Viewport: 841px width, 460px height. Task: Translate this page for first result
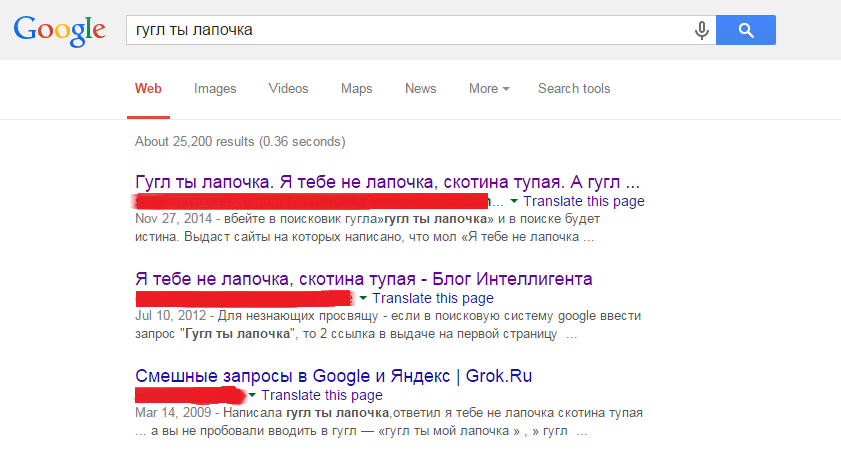pos(584,201)
